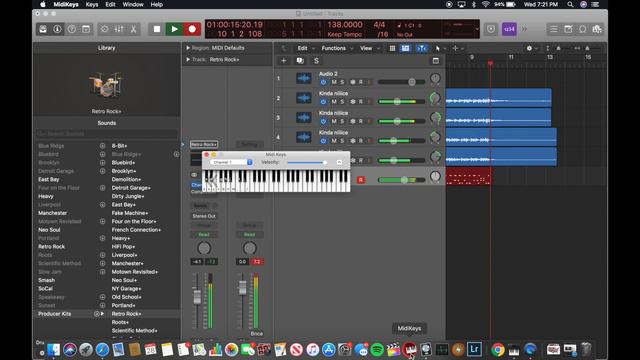
Task: Expand the Track Retro Rock+ section
Action: click(x=188, y=59)
